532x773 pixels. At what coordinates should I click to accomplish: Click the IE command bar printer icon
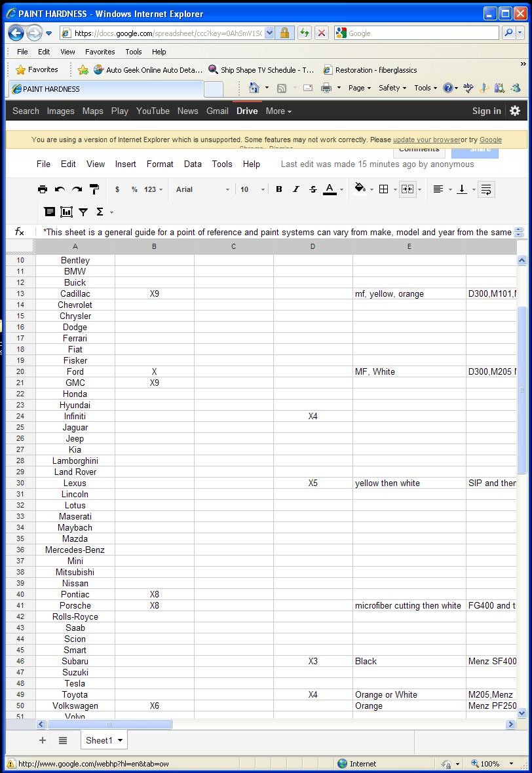pyautogui.click(x=326, y=88)
